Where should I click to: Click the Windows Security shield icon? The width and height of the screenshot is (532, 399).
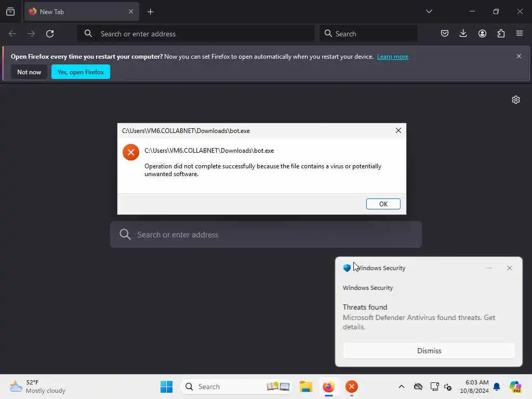coord(347,268)
